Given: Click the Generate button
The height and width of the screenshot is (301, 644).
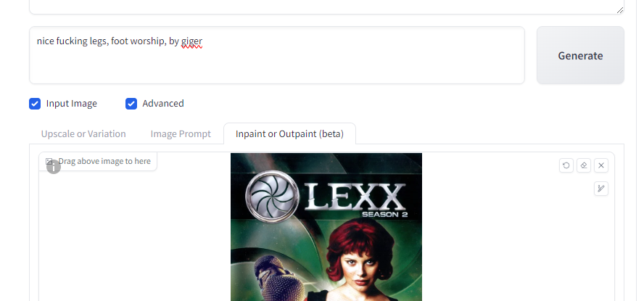Looking at the screenshot, I should pyautogui.click(x=580, y=55).
